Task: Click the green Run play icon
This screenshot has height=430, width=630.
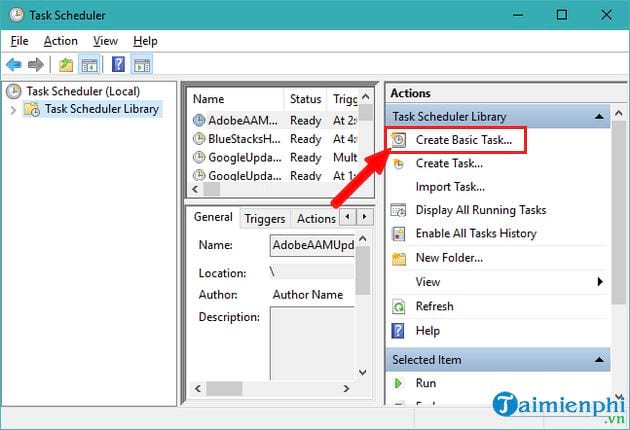Action: coord(398,383)
